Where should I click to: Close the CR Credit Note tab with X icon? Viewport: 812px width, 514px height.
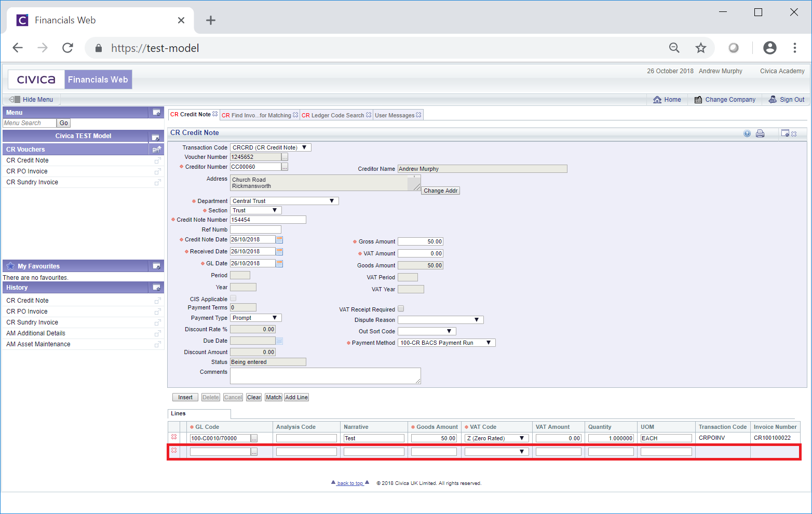click(215, 114)
